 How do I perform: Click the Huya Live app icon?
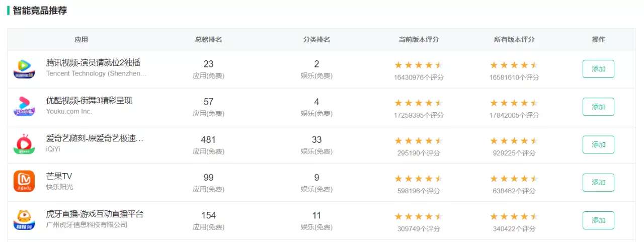[x=24, y=220]
